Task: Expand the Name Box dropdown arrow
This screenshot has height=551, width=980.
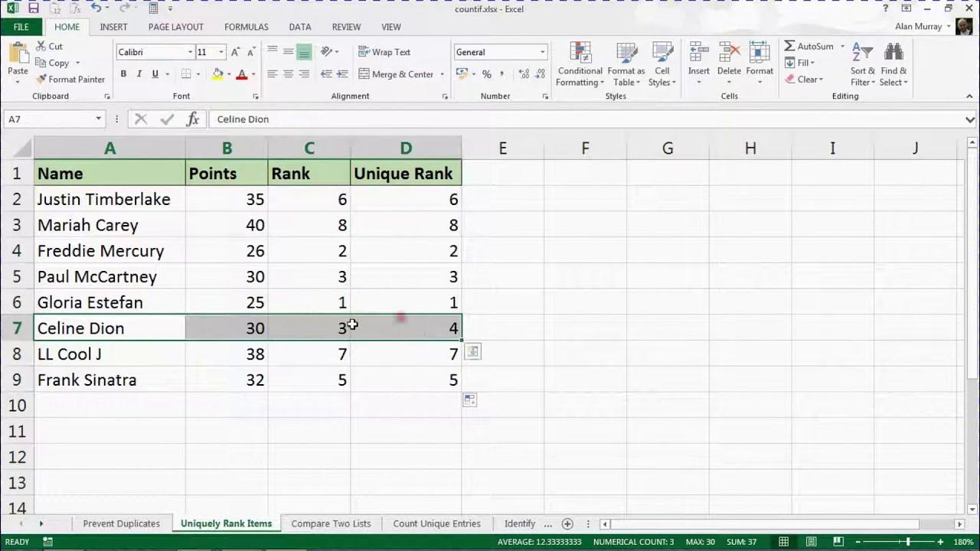Action: click(x=99, y=119)
